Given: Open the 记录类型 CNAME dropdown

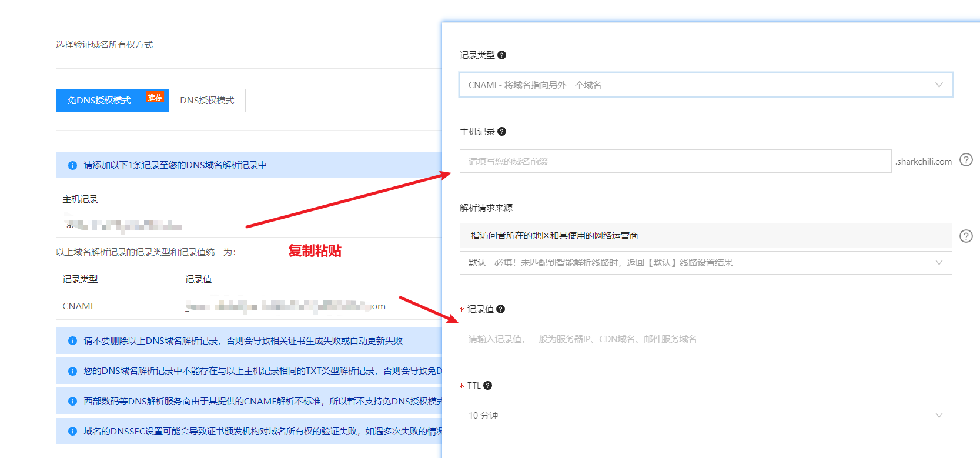Looking at the screenshot, I should (x=705, y=85).
